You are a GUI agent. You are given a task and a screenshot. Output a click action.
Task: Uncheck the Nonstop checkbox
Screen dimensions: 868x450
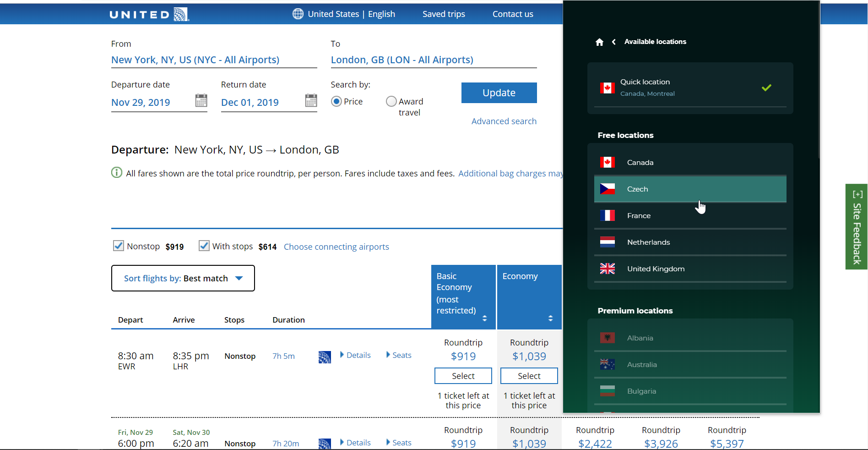tap(119, 246)
